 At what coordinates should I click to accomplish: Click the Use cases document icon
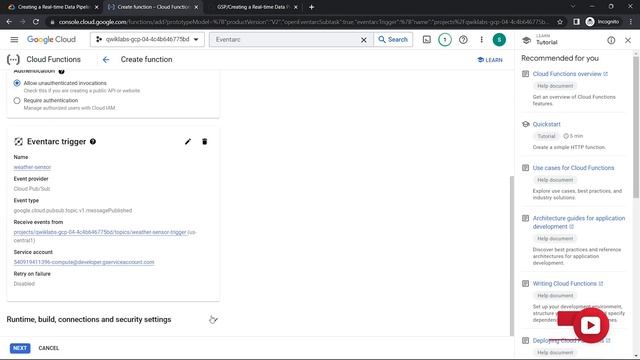point(525,168)
